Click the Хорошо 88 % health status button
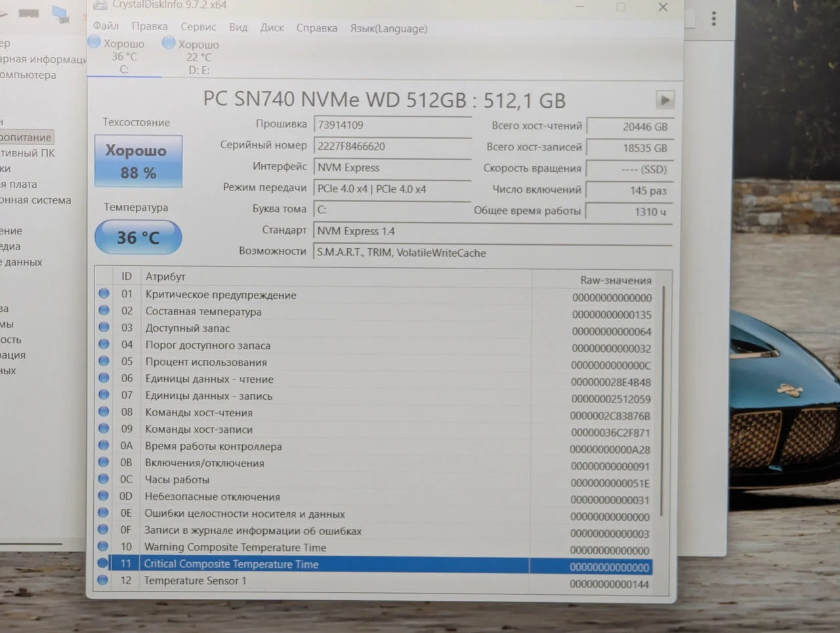 click(x=138, y=162)
